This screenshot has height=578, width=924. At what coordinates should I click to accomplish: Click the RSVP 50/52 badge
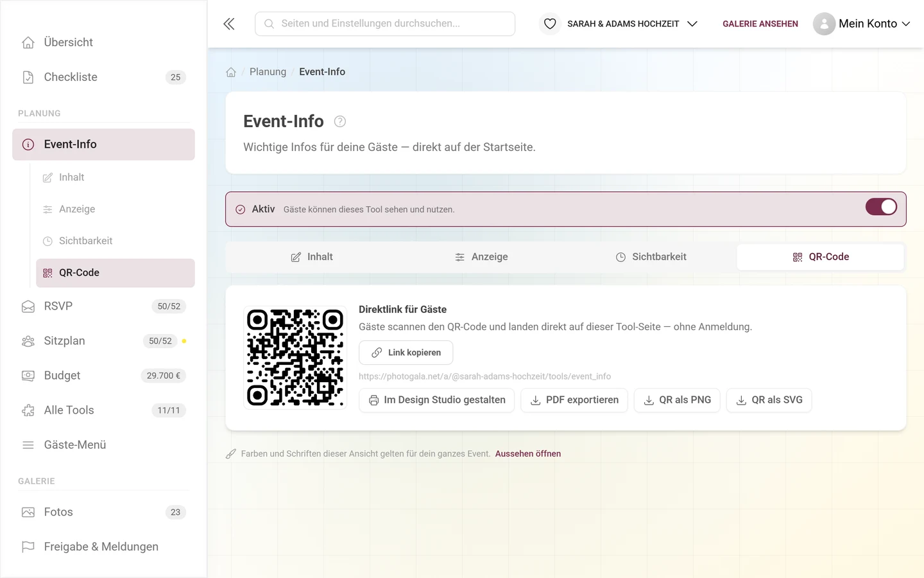(x=169, y=306)
